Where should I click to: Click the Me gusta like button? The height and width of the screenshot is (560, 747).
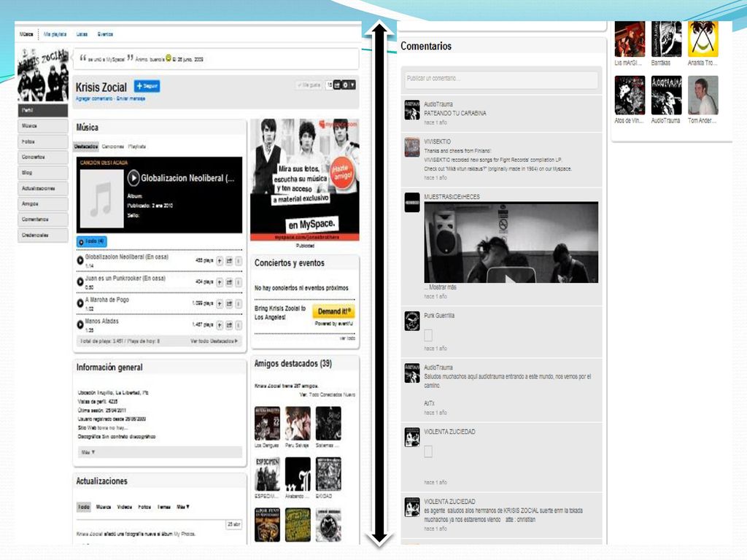(x=309, y=85)
